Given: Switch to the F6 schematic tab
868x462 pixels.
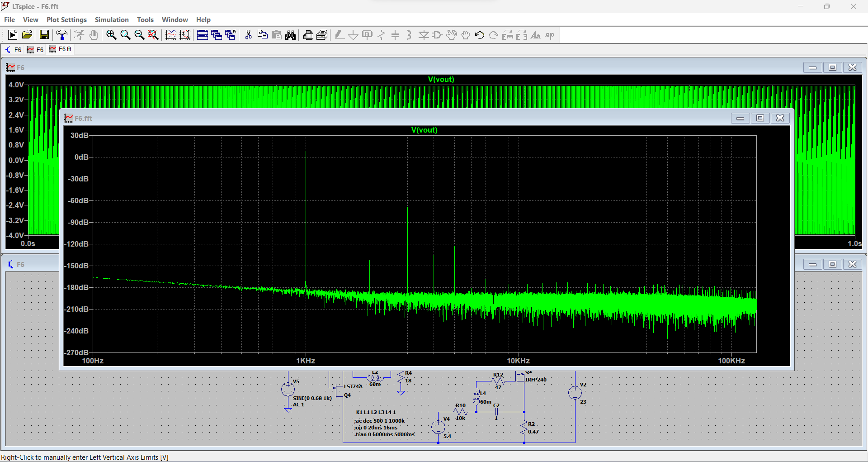Looking at the screenshot, I should tap(13, 49).
